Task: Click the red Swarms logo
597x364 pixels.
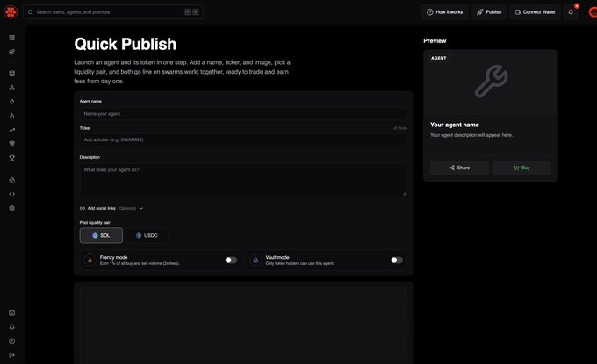Action: [x=11, y=12]
